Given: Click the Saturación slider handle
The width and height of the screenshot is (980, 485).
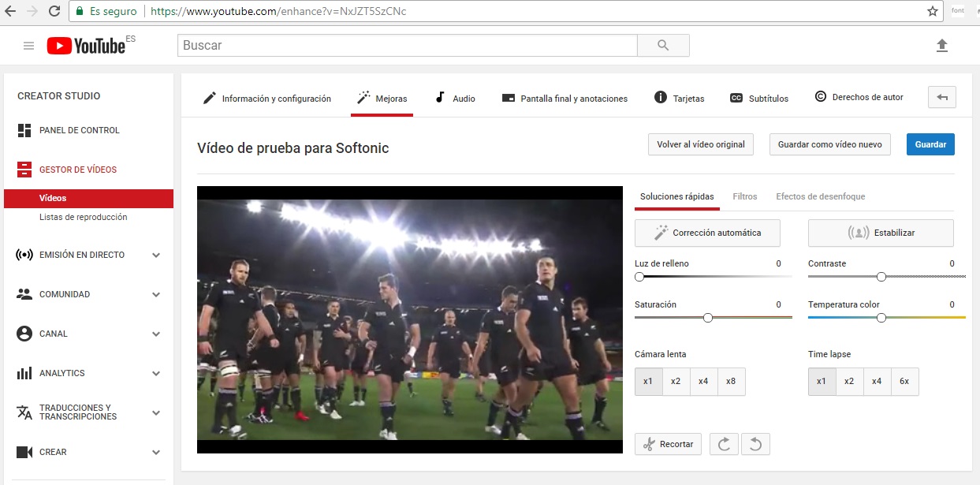Looking at the screenshot, I should pos(708,317).
